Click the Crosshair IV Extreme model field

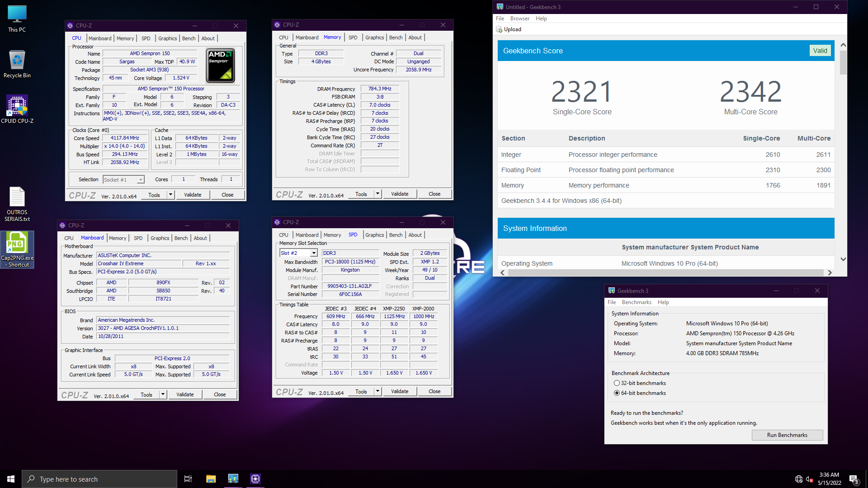tap(139, 263)
